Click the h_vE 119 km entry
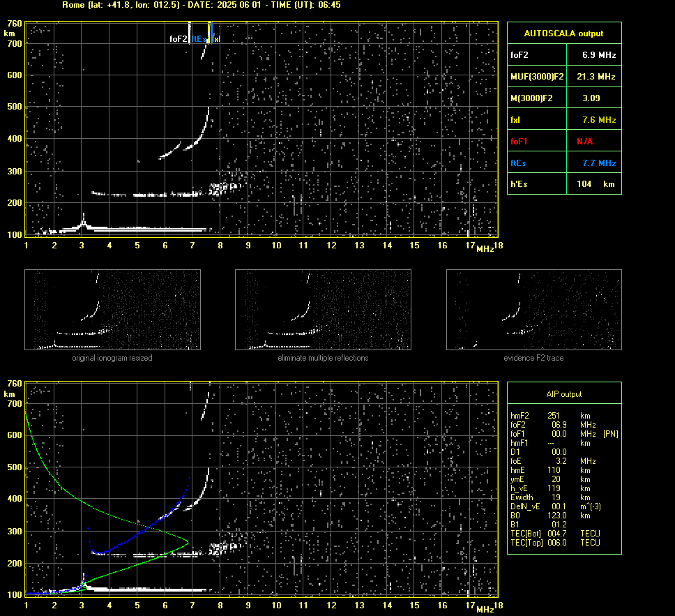Image resolution: width=675 pixels, height=616 pixels. 550,488
